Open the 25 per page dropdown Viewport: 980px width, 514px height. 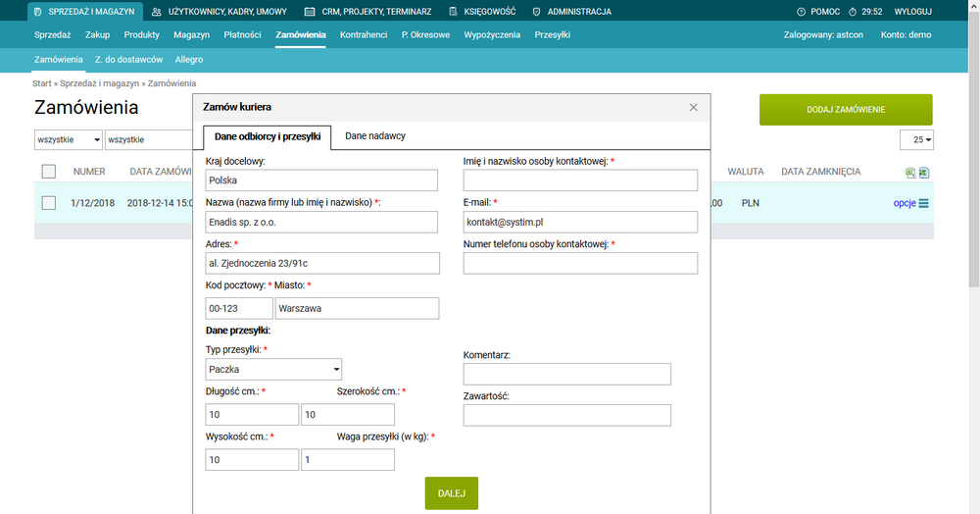916,139
